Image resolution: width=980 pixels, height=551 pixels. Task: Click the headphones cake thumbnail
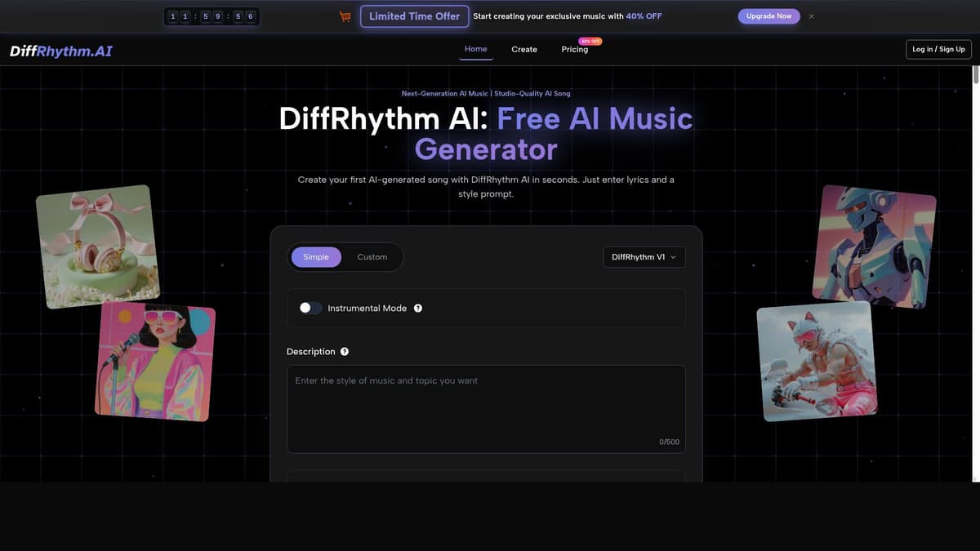(x=98, y=247)
